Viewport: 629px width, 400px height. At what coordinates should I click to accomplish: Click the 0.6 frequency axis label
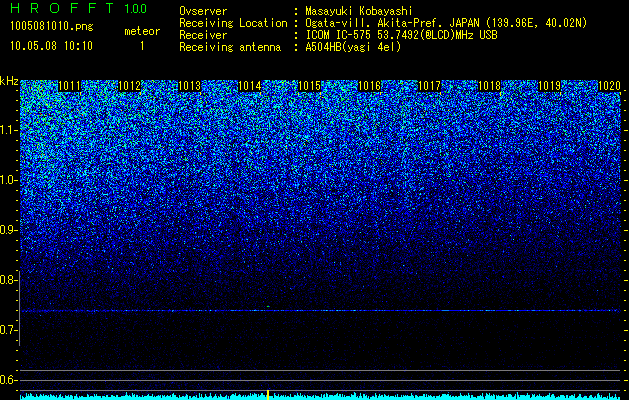click(x=7, y=380)
